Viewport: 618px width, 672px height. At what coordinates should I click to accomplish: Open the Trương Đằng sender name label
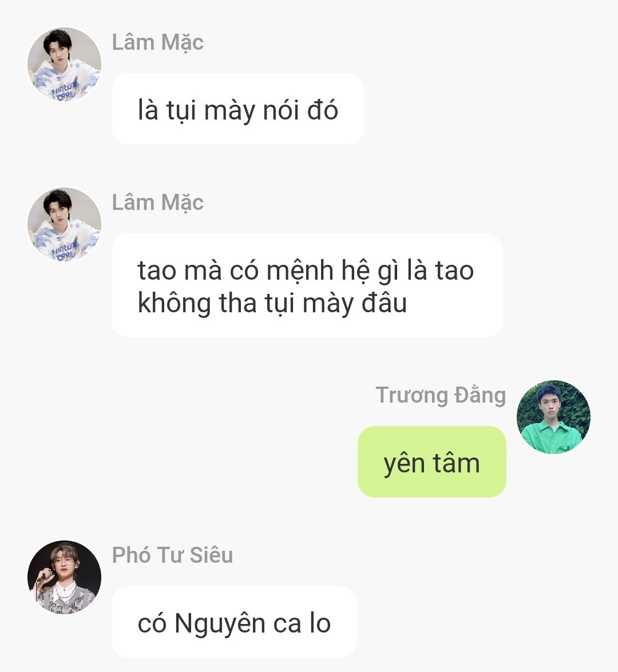[x=441, y=395]
